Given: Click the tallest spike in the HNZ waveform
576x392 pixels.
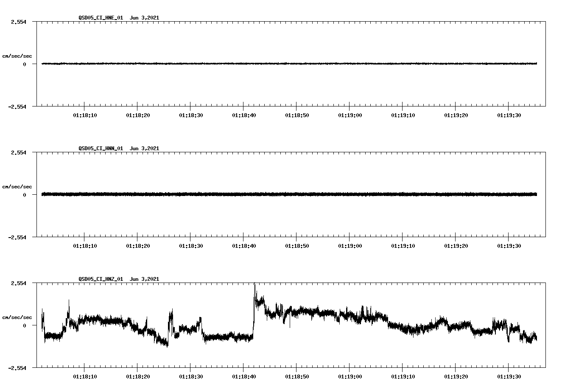Looking at the screenshot, I should 254,293.
